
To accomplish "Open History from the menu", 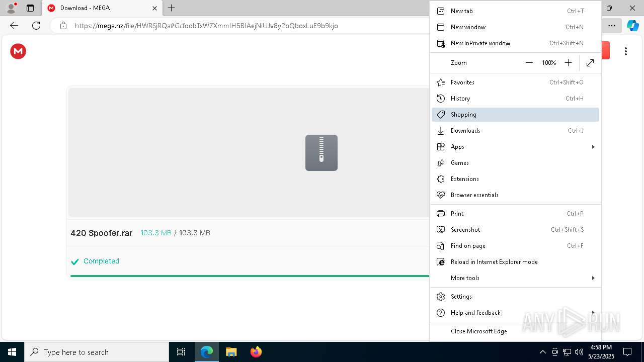I will click(515, 99).
